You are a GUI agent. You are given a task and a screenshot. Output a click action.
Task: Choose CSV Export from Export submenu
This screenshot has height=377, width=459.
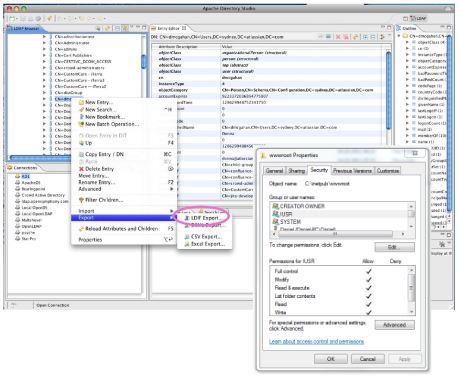tap(205, 236)
